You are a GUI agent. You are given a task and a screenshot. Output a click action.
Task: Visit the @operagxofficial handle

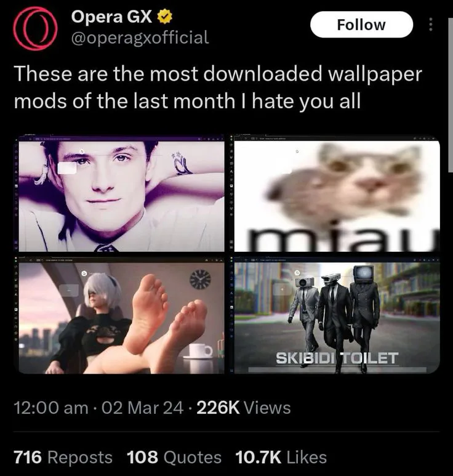coord(140,38)
